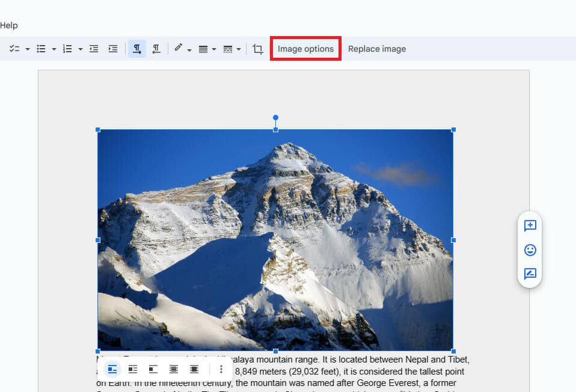The height and width of the screenshot is (392, 576).
Task: Click the Image options button
Action: click(305, 49)
